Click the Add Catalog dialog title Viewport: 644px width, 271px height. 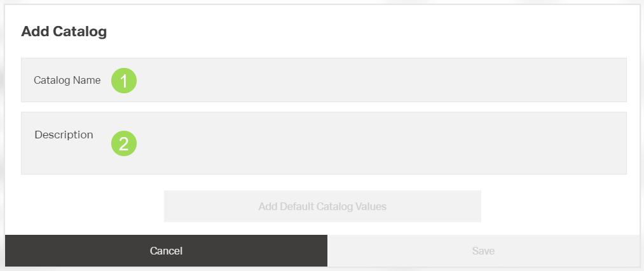[64, 32]
